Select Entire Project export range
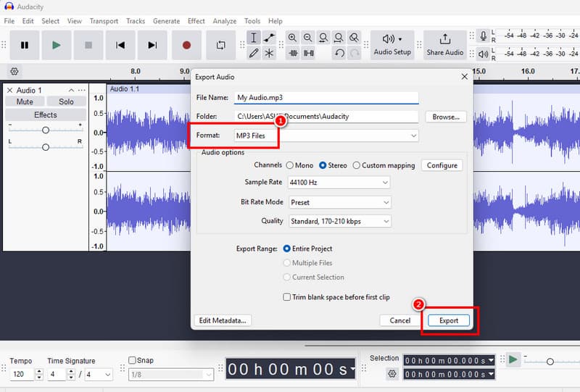The width and height of the screenshot is (580, 392). (x=307, y=249)
